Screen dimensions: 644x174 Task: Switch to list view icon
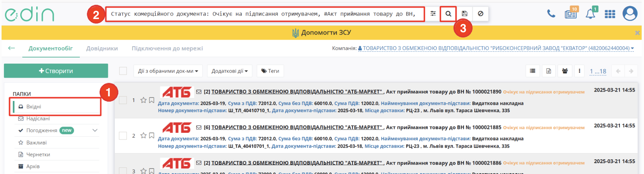click(533, 71)
